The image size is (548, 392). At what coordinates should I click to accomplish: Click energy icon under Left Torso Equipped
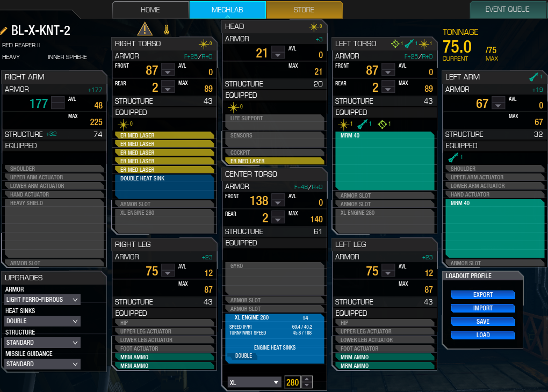[x=343, y=125]
